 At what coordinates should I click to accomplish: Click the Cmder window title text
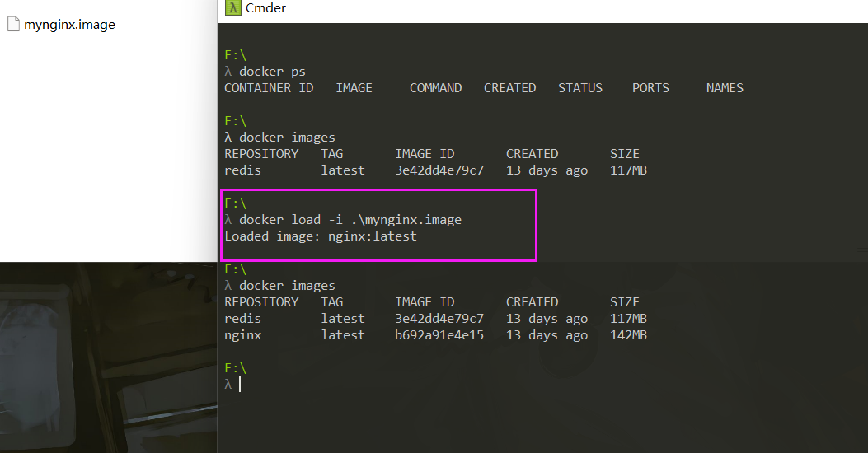point(265,7)
